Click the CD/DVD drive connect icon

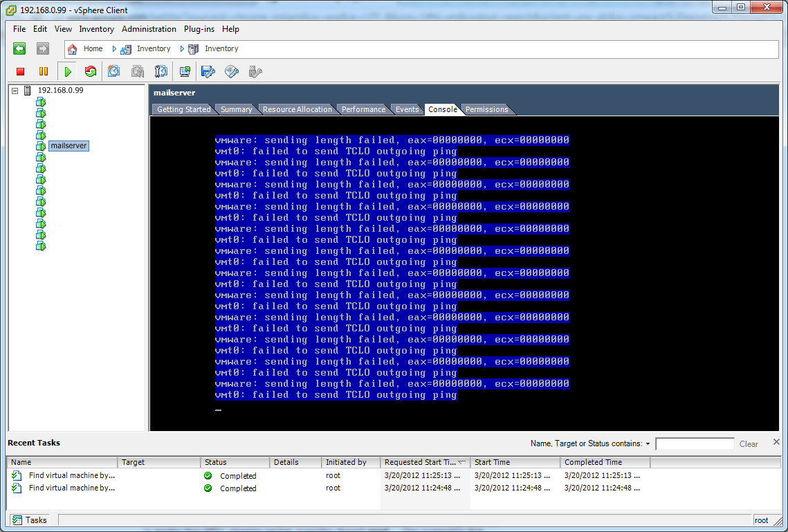(232, 71)
